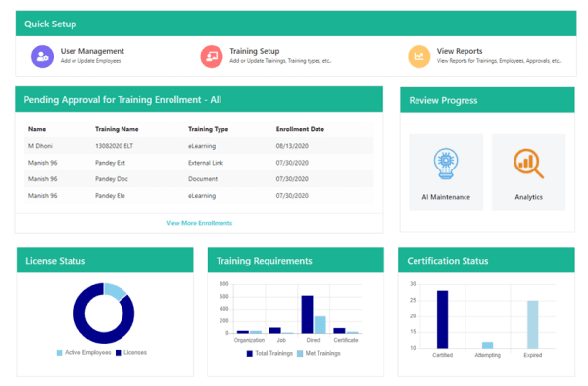Click the AI Maintenance label
This screenshot has width=588, height=386.
(446, 197)
